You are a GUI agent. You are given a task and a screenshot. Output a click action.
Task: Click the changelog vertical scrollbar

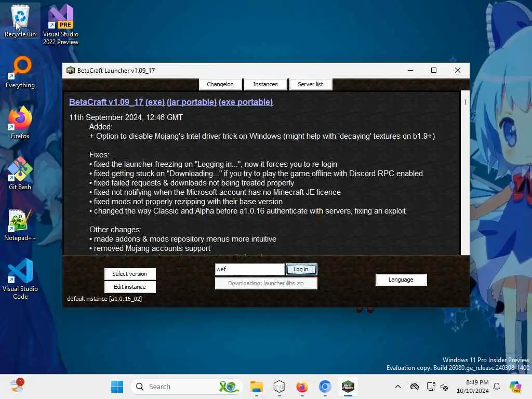point(465,172)
